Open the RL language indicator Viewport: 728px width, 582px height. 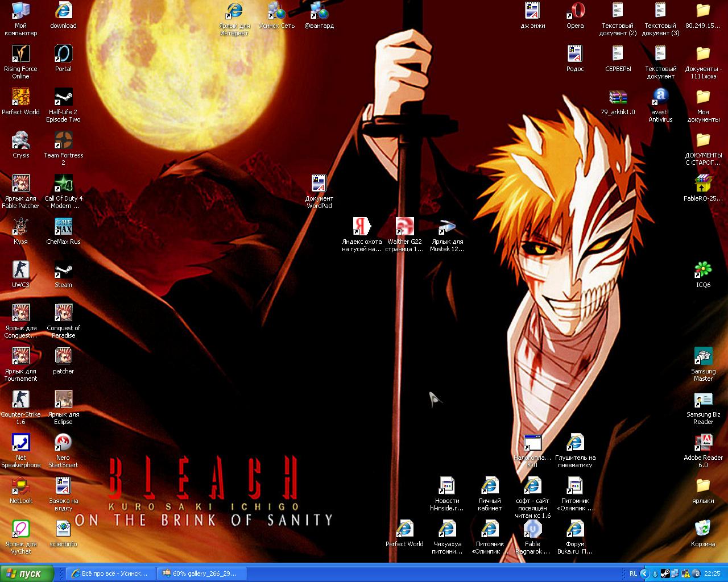[x=633, y=573]
